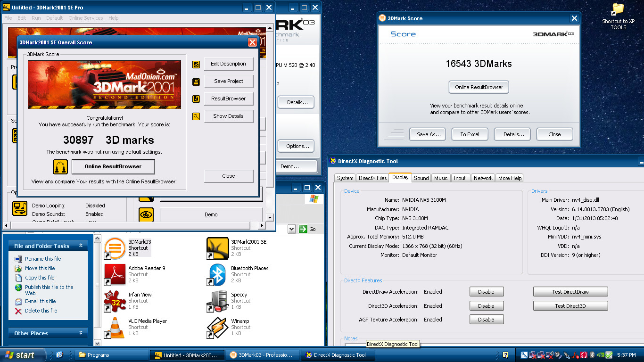Open the File menu in 3DMark2001 SE Pro

coord(8,18)
